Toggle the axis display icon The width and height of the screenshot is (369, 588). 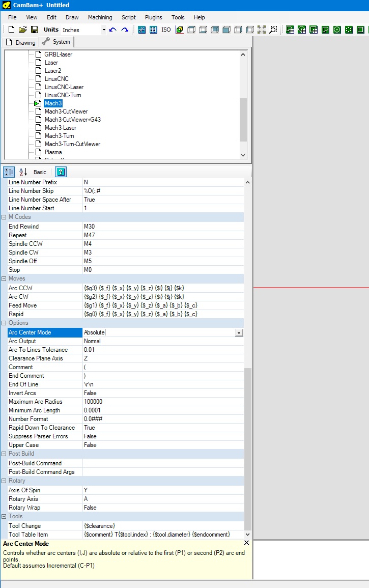point(142,30)
